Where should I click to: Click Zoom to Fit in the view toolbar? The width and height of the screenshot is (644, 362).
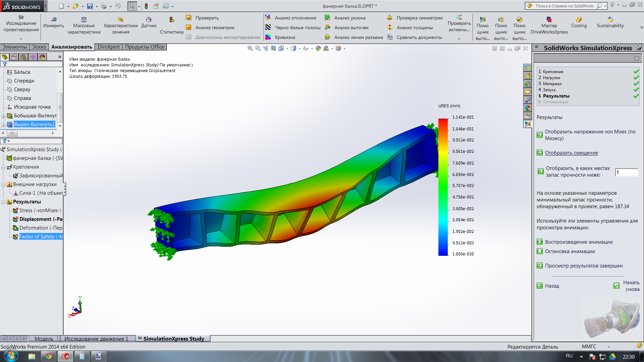[x=250, y=48]
